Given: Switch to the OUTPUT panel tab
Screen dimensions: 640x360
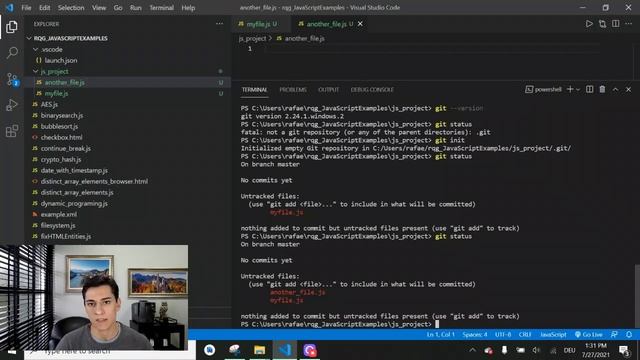Looking at the screenshot, I should [x=329, y=90].
